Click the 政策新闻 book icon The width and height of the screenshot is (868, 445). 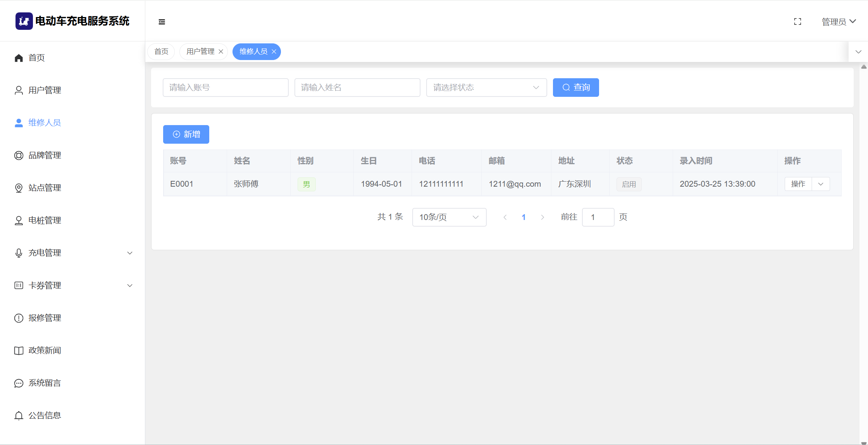(19, 351)
